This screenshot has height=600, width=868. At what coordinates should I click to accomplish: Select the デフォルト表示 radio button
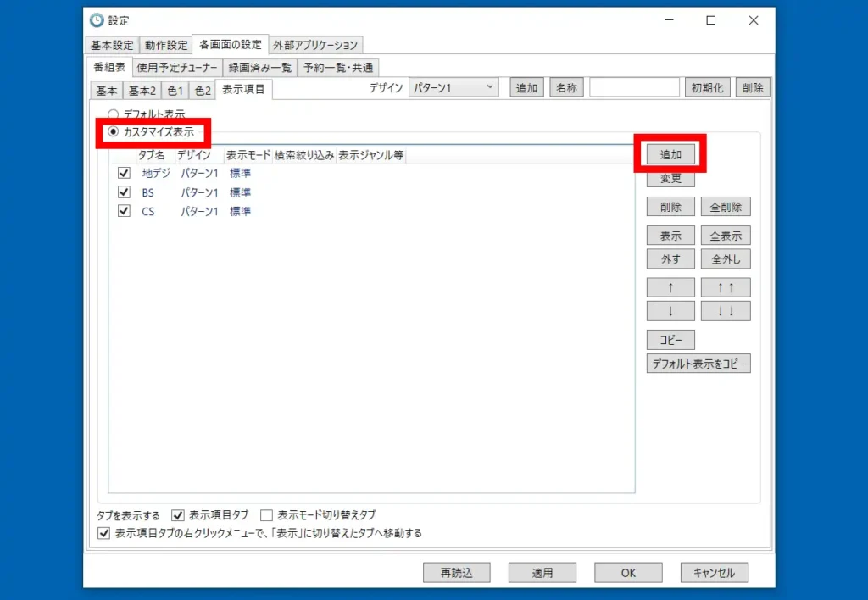click(113, 114)
